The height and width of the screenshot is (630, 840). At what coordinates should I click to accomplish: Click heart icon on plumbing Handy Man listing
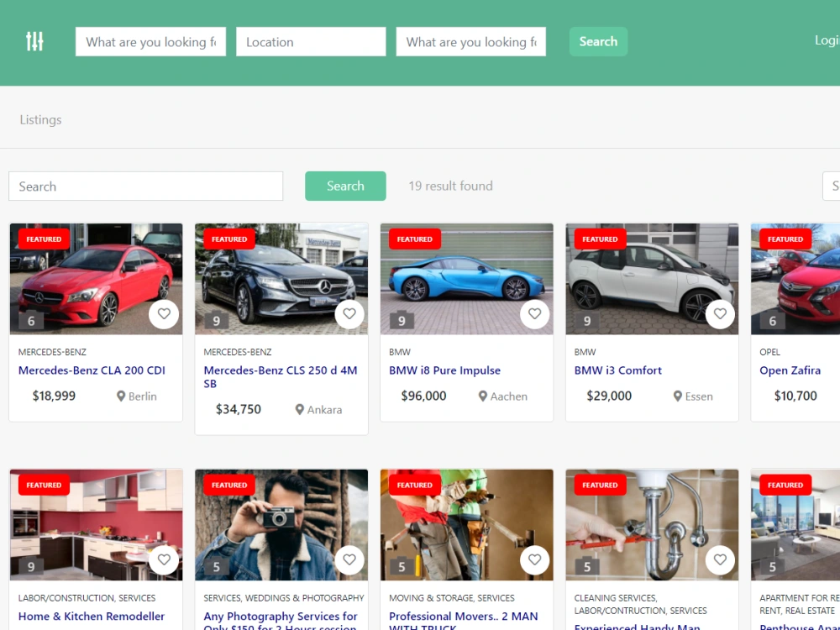pyautogui.click(x=720, y=559)
